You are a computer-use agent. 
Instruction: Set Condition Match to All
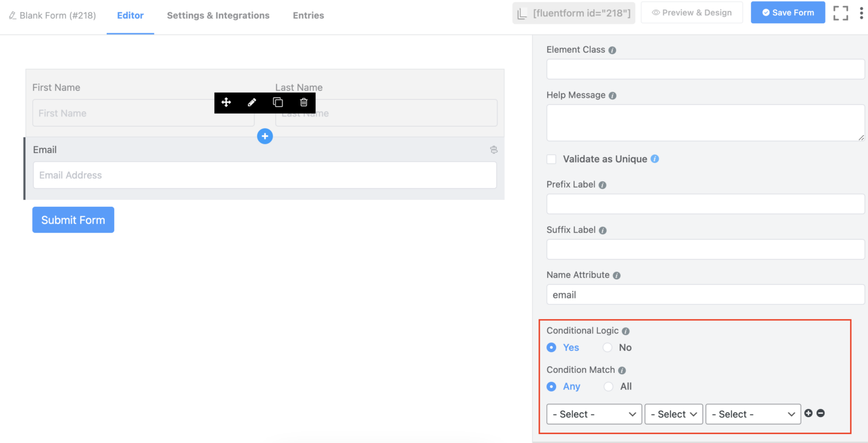point(608,386)
